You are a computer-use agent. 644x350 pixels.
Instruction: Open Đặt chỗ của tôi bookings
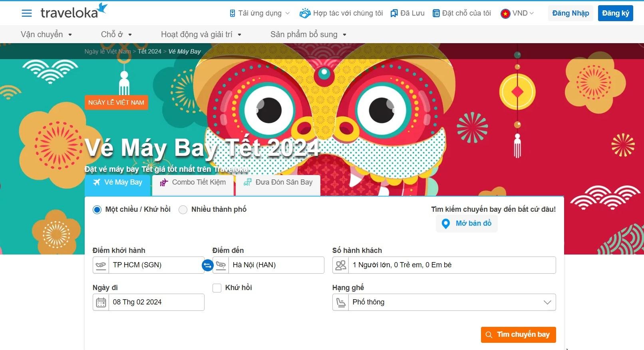coord(462,13)
